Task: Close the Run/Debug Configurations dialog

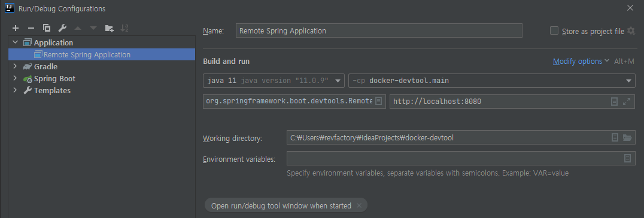Action: tap(630, 8)
